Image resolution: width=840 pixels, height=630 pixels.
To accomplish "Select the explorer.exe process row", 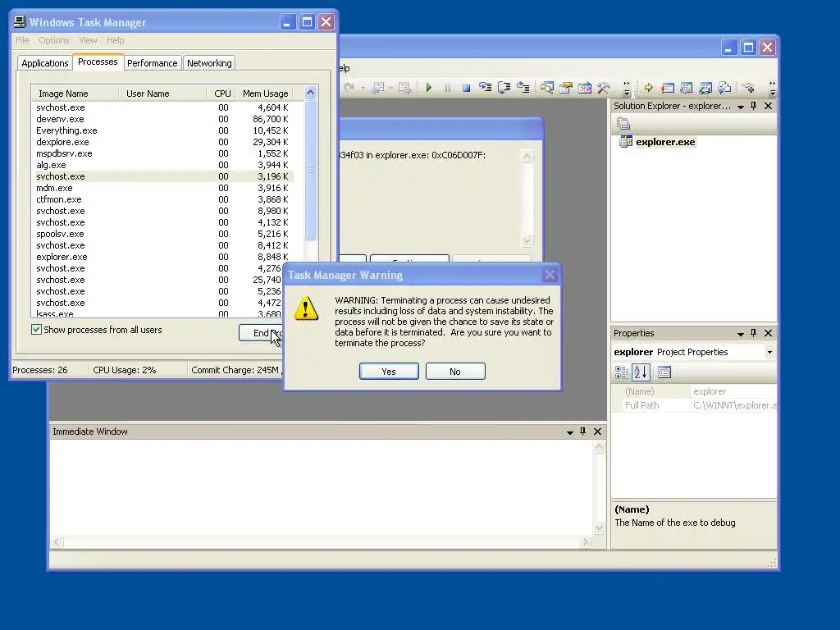I will (163, 257).
